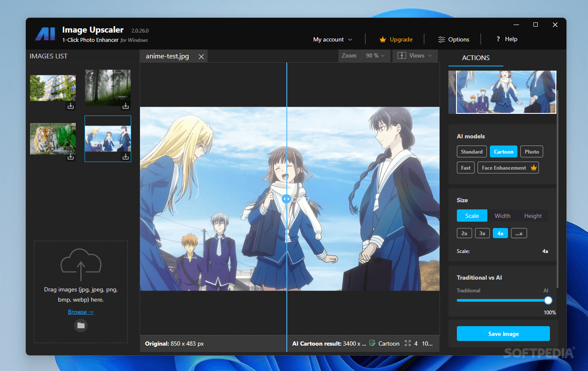588x371 pixels.
Task: Click the AI Image Upscaler logo
Action: coord(45,34)
